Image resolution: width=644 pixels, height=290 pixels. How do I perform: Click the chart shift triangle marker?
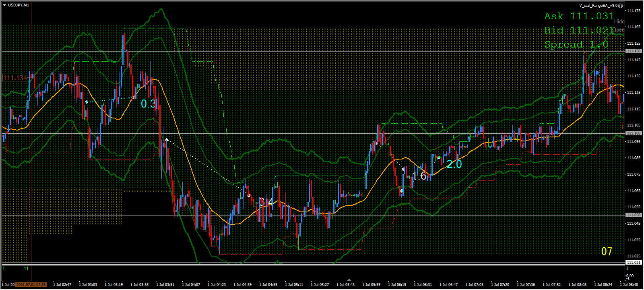click(x=349, y=280)
